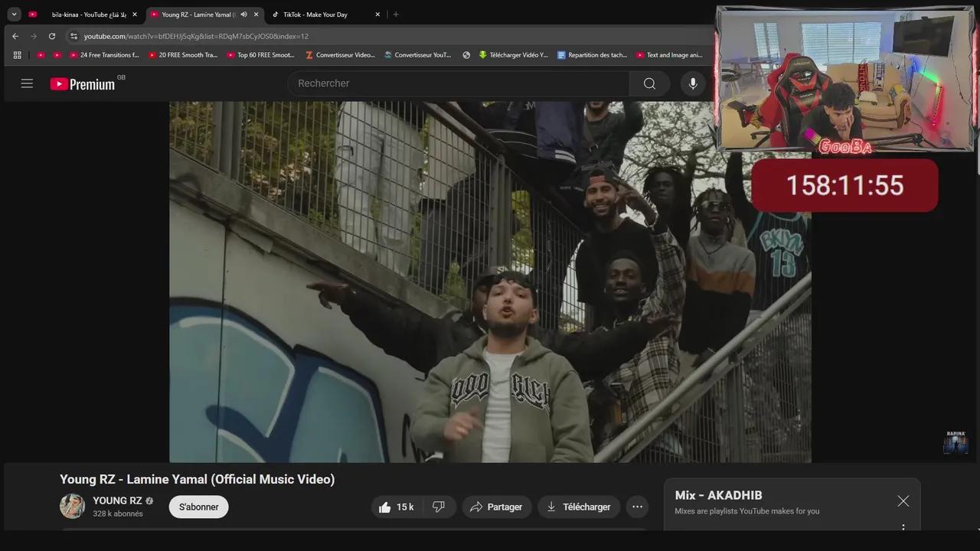Subscribe using the S'abonner button

point(199,507)
